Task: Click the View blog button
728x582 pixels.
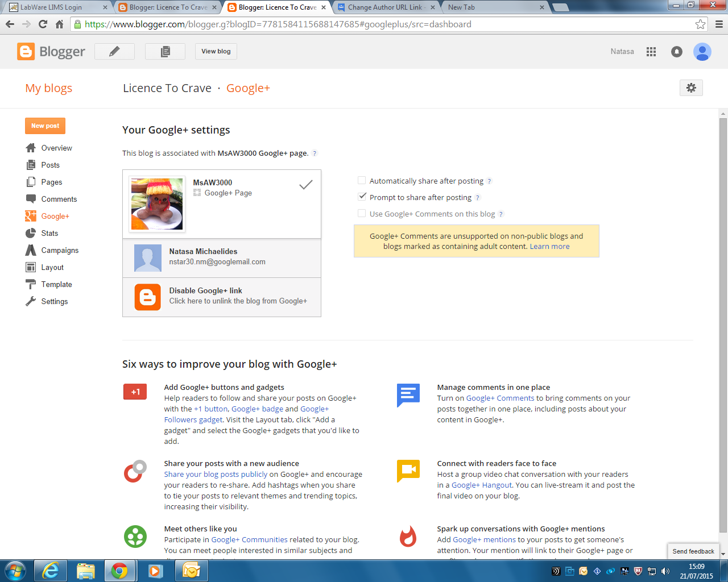Action: [216, 51]
